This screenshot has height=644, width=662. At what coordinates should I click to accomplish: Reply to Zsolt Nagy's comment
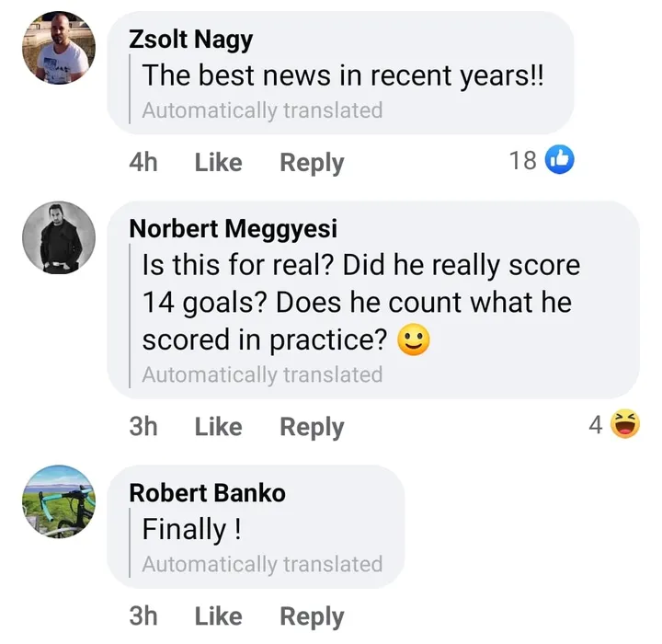pyautogui.click(x=312, y=162)
